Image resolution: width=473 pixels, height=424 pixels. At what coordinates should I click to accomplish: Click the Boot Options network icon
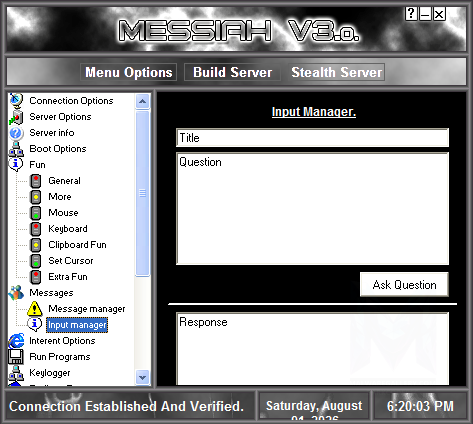(16, 149)
